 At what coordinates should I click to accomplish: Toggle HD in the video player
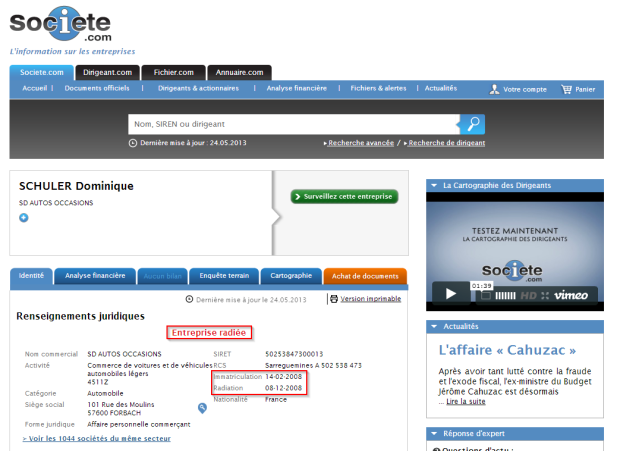coord(528,295)
